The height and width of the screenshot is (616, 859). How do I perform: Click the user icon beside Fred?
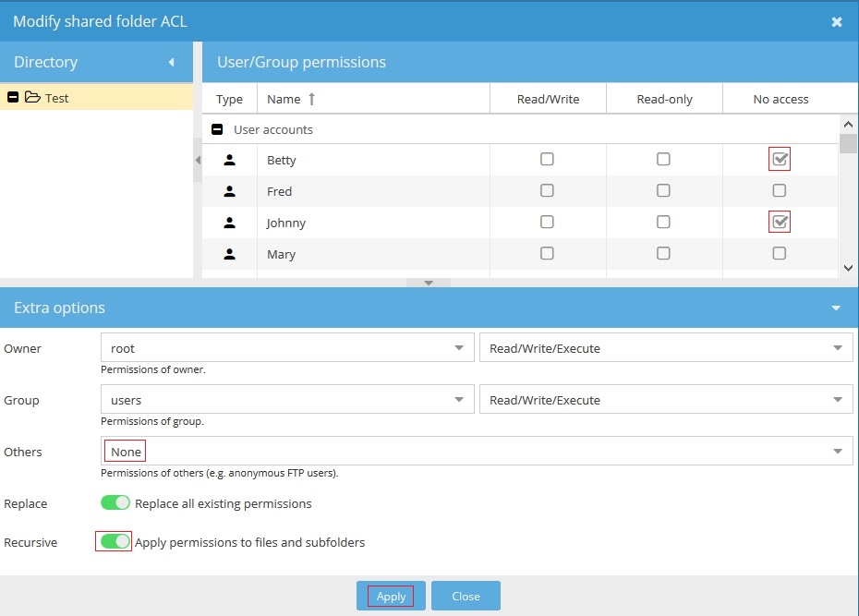point(229,191)
